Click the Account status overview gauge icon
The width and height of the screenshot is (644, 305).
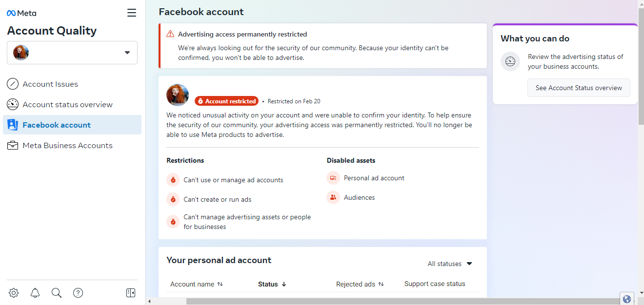[13, 105]
